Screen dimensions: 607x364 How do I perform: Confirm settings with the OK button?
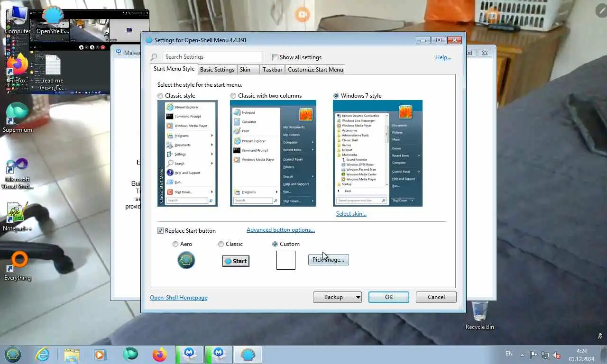[389, 297]
